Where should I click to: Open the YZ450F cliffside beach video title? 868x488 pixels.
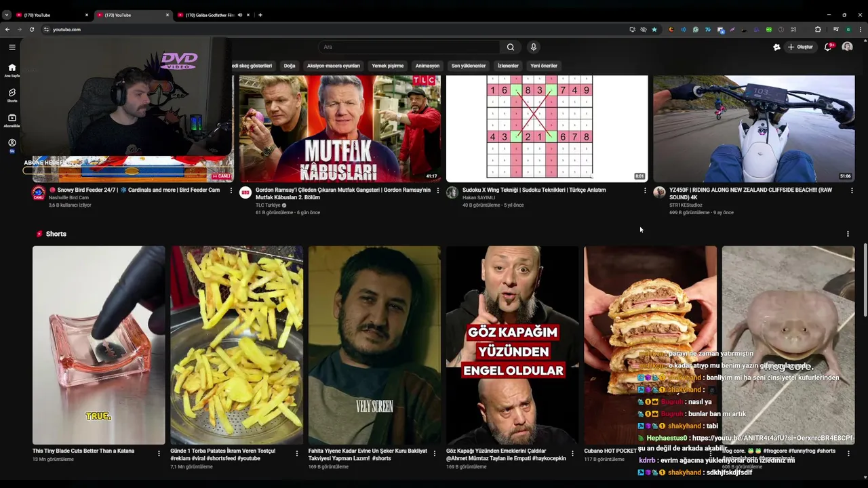[x=751, y=194]
